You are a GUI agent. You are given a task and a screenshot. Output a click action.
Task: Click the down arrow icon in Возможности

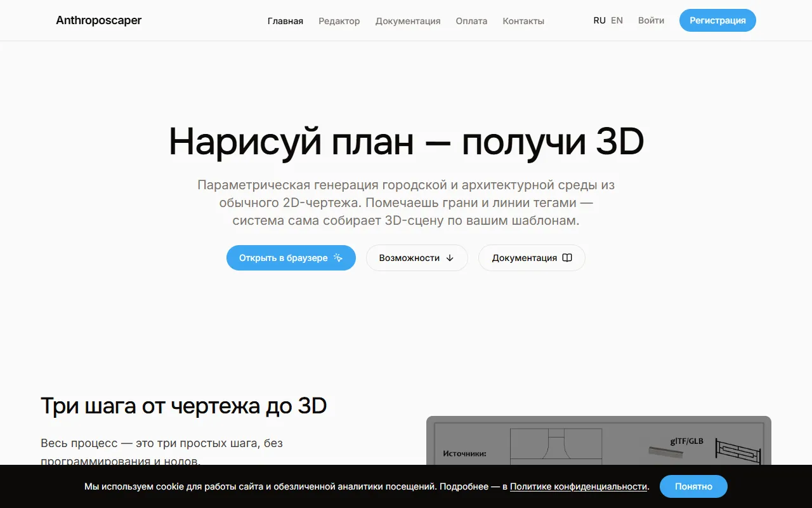450,258
